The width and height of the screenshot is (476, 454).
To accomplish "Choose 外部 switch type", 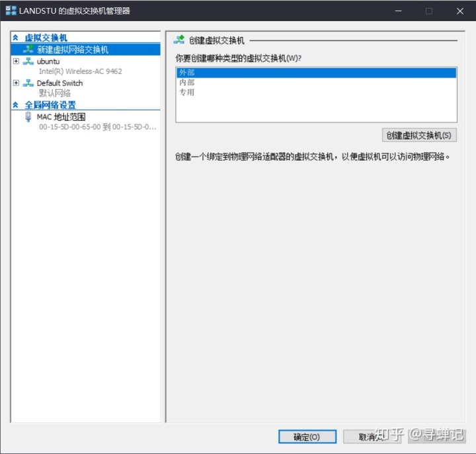I will pyautogui.click(x=316, y=73).
